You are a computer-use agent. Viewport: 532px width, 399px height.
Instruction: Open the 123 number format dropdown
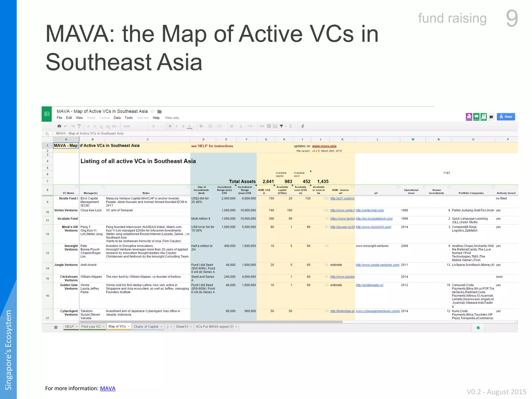(115, 126)
